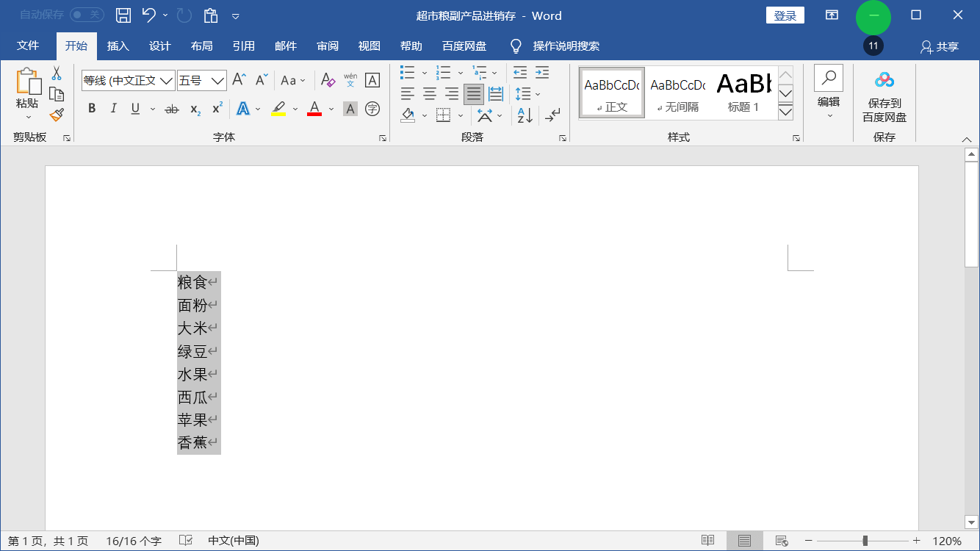Apply the 无间隔 style

[x=678, y=93]
